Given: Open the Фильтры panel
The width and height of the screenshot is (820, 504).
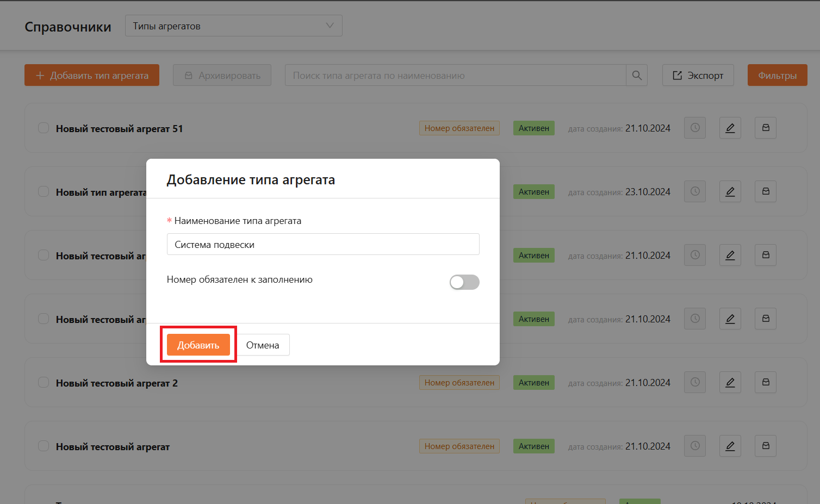Looking at the screenshot, I should [x=777, y=76].
